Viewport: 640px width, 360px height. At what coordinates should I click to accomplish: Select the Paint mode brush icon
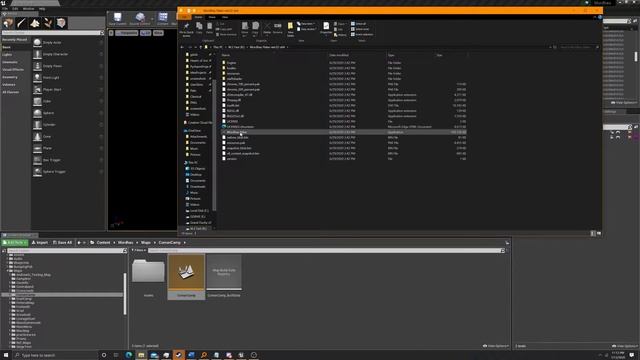coord(21,23)
